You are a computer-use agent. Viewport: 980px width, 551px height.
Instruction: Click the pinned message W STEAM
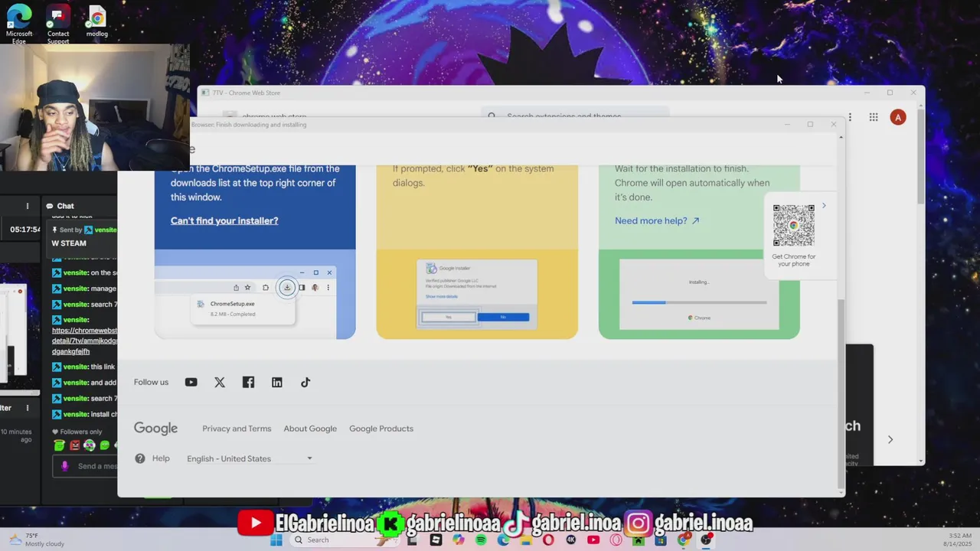(x=69, y=243)
